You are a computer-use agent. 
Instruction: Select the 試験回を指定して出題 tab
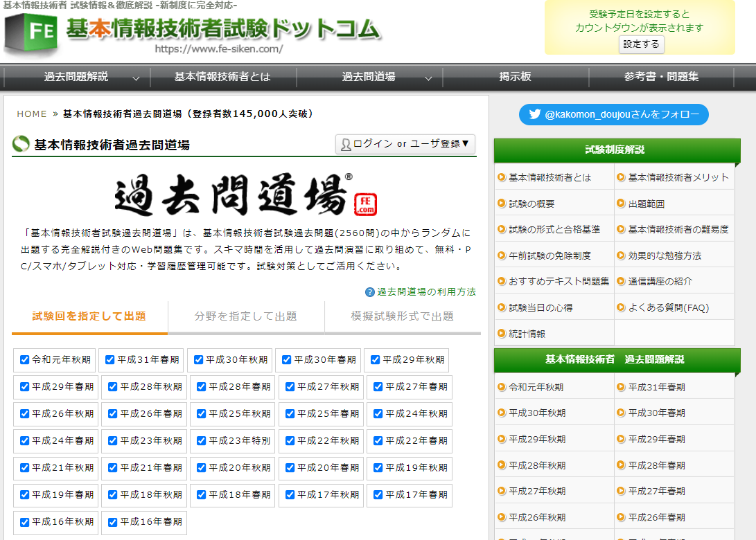[x=89, y=317]
